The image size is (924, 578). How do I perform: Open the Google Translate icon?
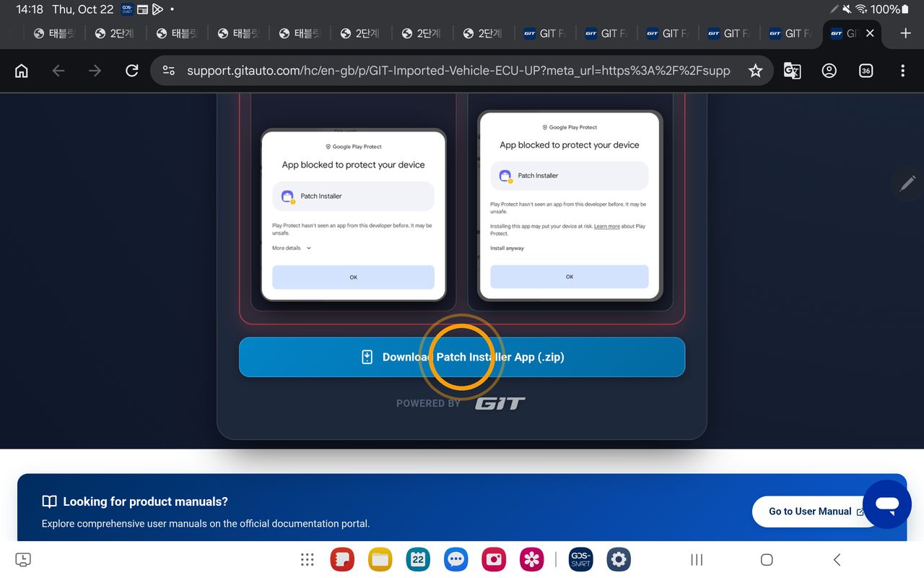(793, 71)
